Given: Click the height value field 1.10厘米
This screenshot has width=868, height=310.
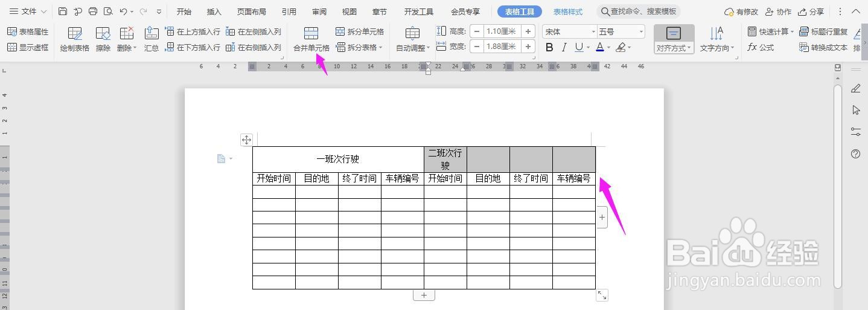Looking at the screenshot, I should [502, 31].
